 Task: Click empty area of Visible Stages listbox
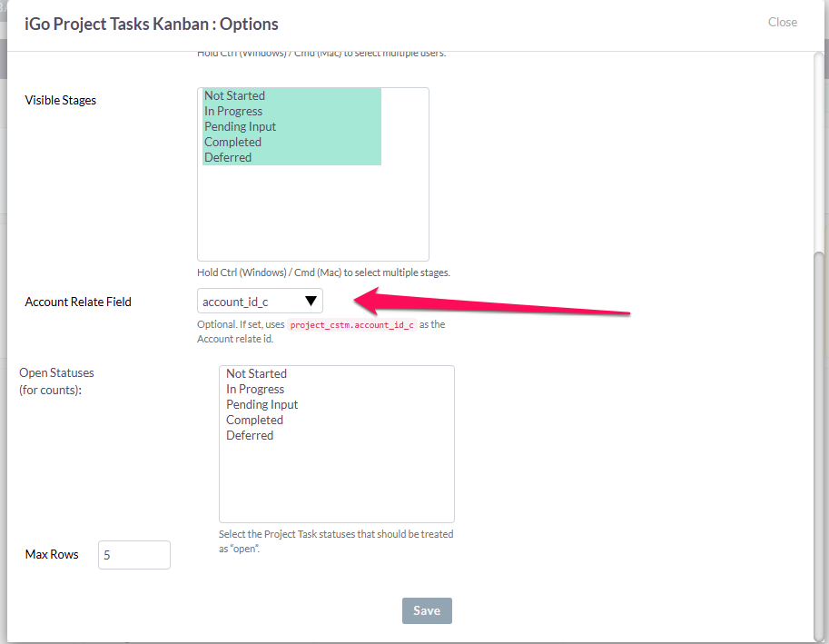(x=313, y=213)
